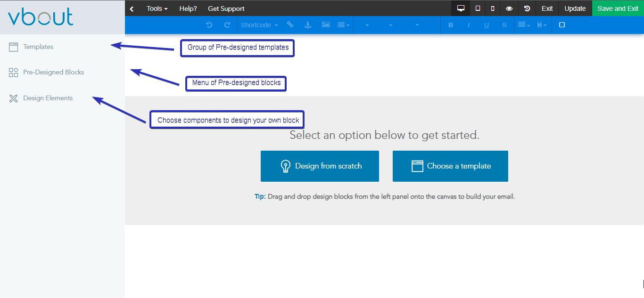
Task: Click the Choose a template button
Action: pyautogui.click(x=450, y=166)
